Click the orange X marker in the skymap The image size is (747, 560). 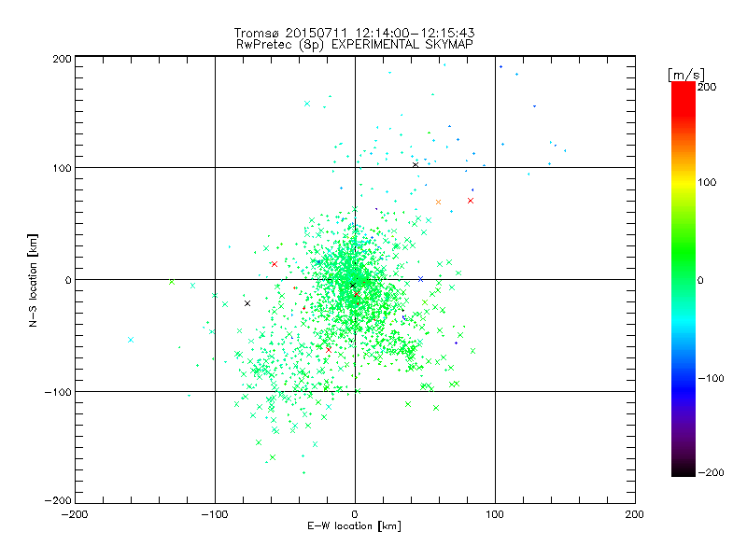click(438, 203)
